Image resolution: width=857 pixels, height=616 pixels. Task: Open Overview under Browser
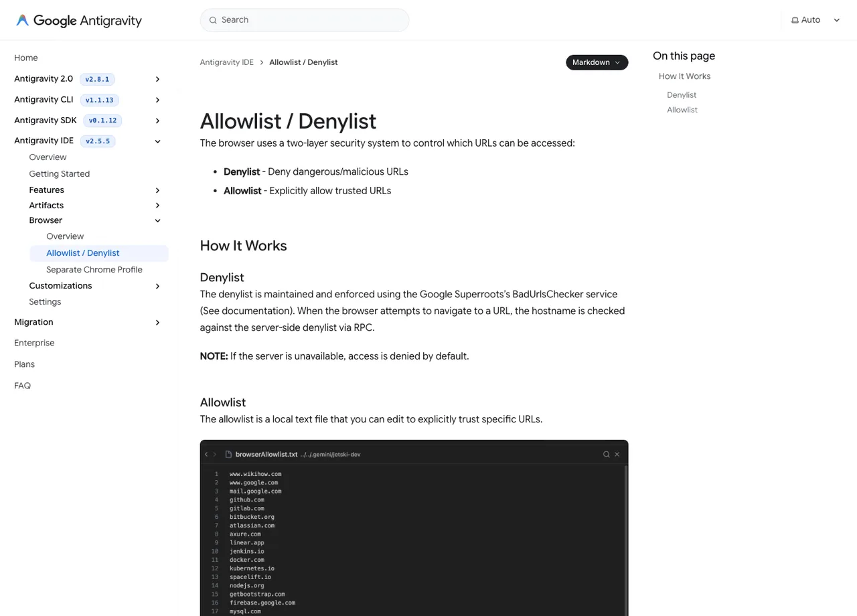[65, 236]
